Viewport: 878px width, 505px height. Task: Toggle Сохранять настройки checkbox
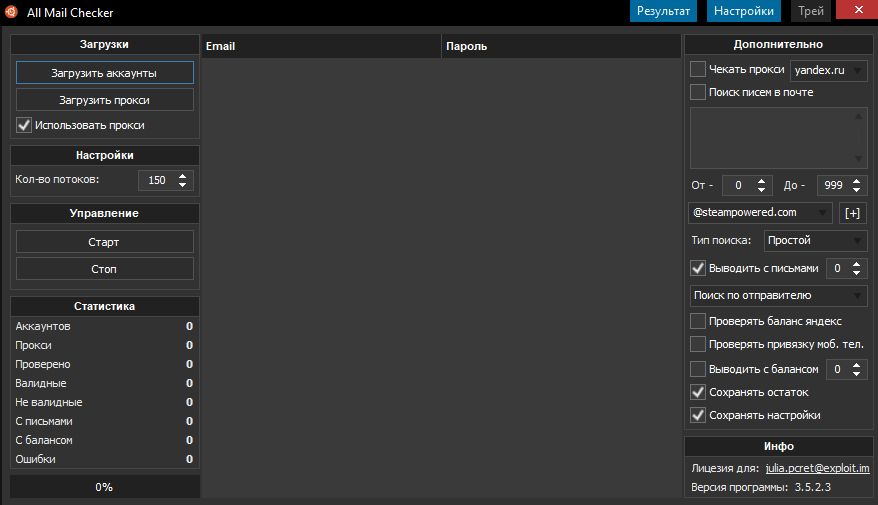(x=698, y=415)
